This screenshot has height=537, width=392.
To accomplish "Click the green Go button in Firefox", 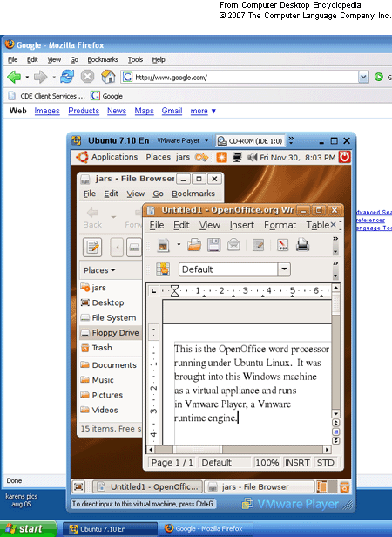I will 379,77.
